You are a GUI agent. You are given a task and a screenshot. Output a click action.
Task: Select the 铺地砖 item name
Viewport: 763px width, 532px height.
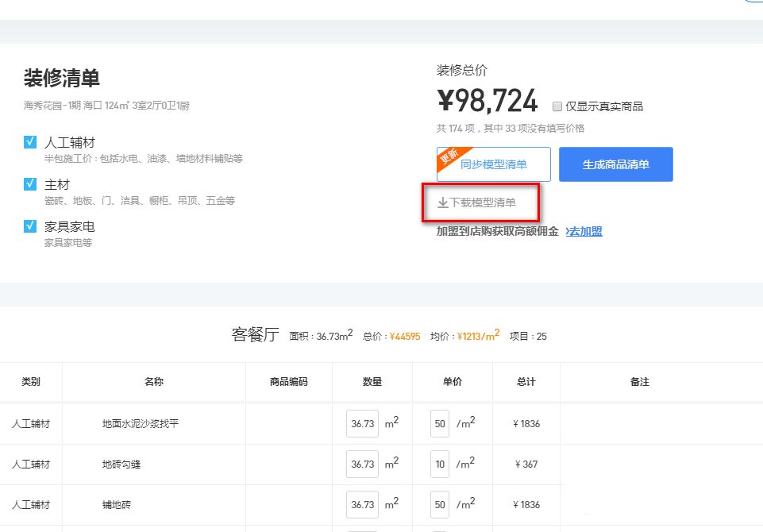click(116, 504)
